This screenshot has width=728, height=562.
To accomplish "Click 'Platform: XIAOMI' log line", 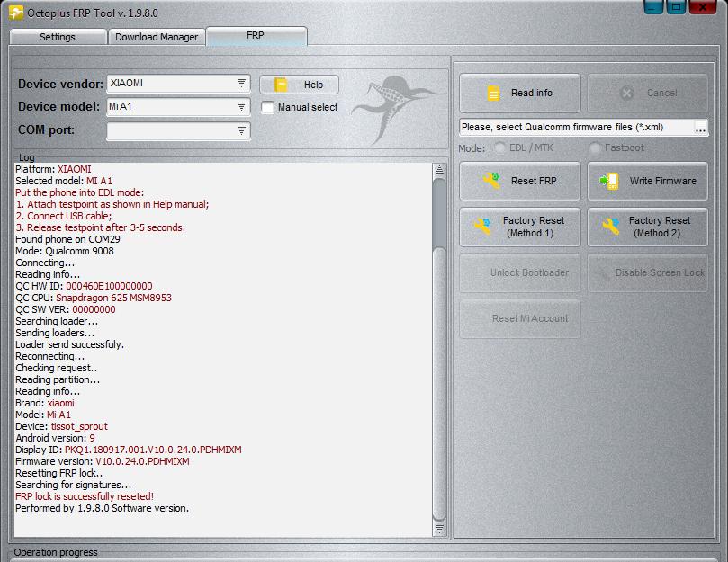I will pyautogui.click(x=53, y=169).
